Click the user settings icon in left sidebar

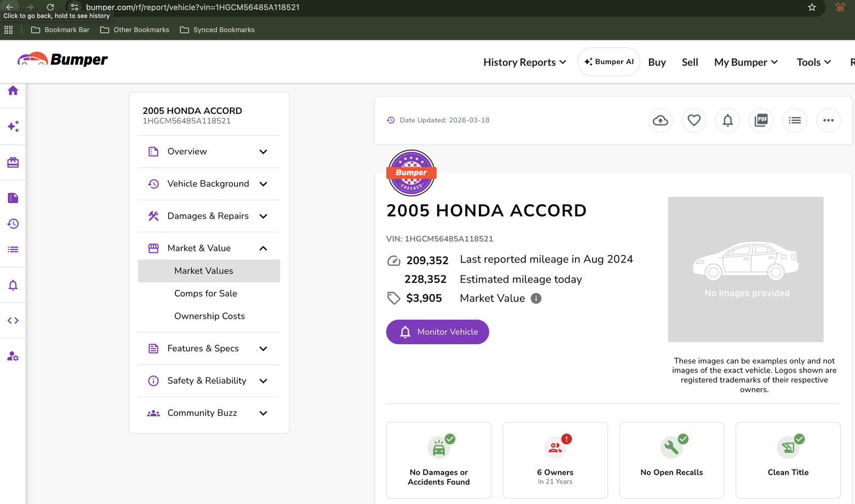tap(13, 356)
